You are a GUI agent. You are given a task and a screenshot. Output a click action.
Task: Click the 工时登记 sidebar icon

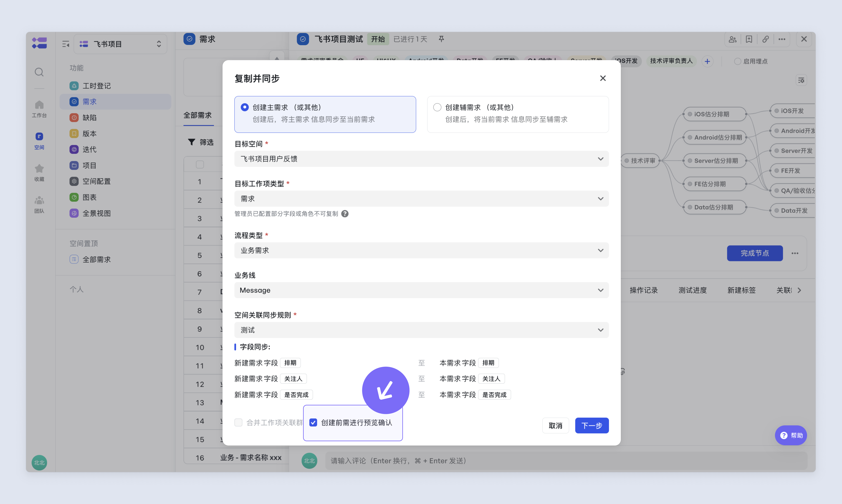tap(74, 86)
